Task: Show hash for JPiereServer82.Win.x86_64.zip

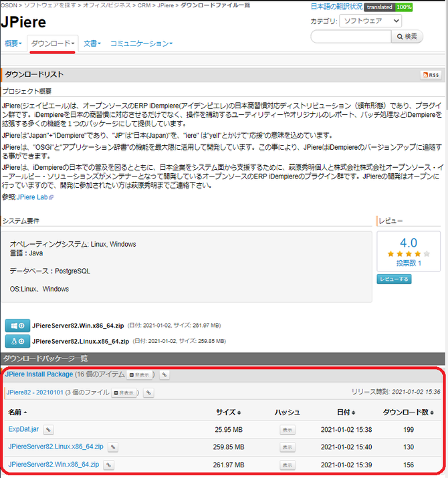Action: (x=288, y=465)
